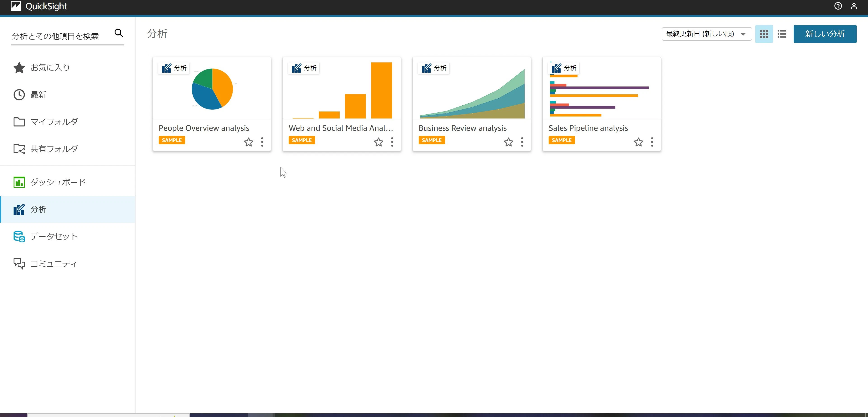Image resolution: width=868 pixels, height=417 pixels.
Task: Click 分析 tag on Business Review card
Action: click(x=434, y=68)
